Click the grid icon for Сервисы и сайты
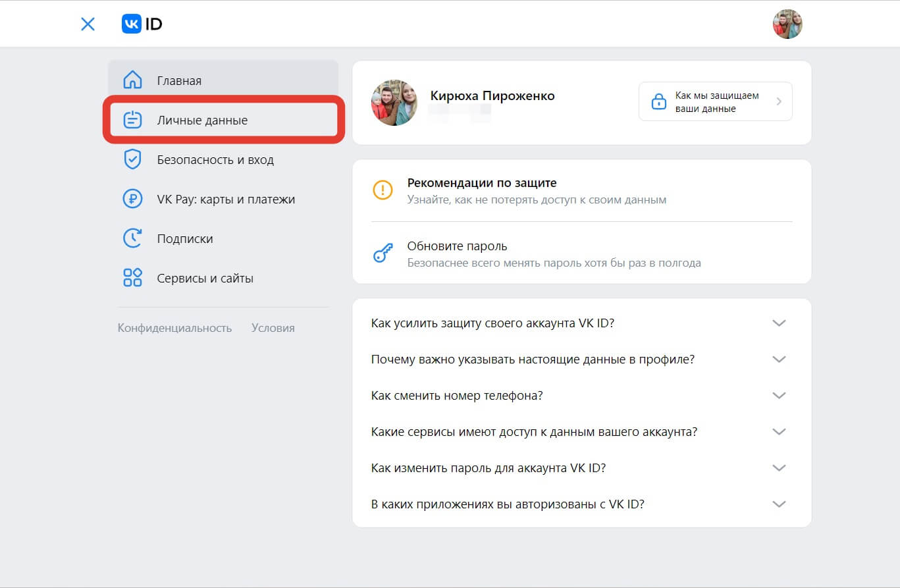Screen dimensions: 900x588 tap(132, 278)
